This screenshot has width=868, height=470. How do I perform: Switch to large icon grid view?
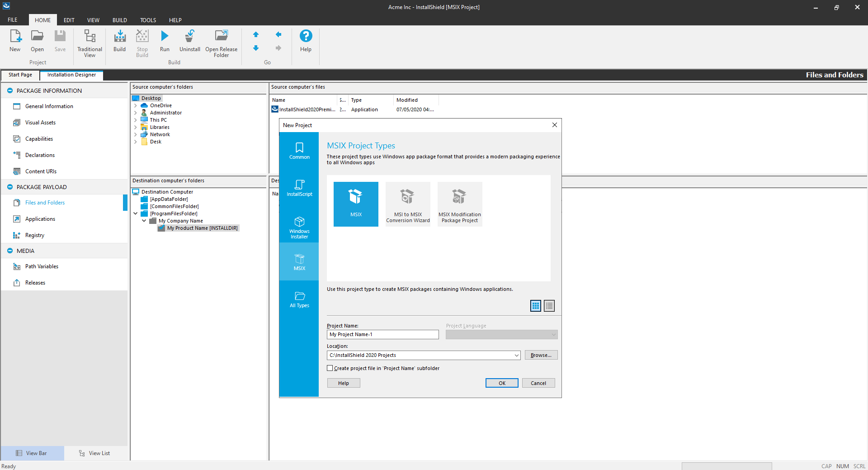pos(535,306)
